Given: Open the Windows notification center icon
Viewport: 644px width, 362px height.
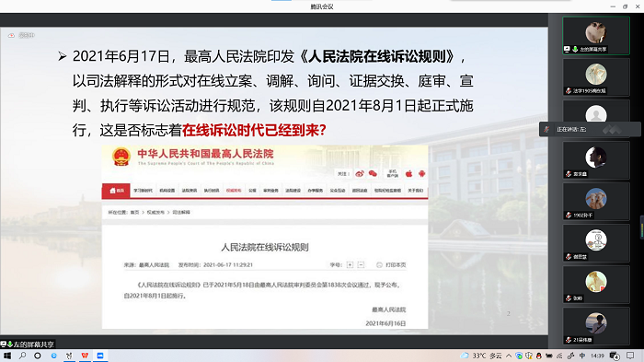Looking at the screenshot, I should pyautogui.click(x=630, y=356).
